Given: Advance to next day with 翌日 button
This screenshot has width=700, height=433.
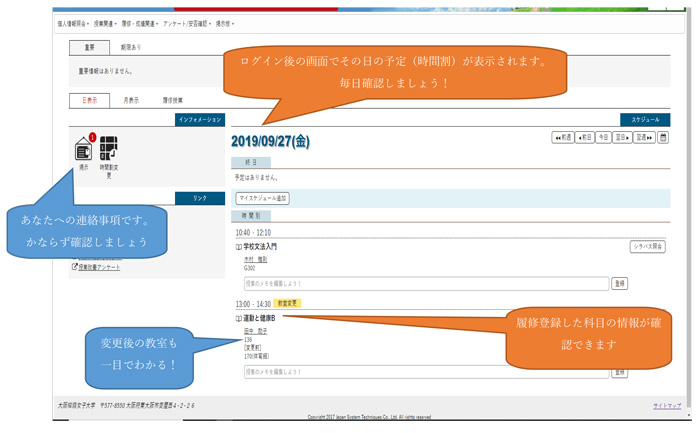Looking at the screenshot, I should pos(622,138).
